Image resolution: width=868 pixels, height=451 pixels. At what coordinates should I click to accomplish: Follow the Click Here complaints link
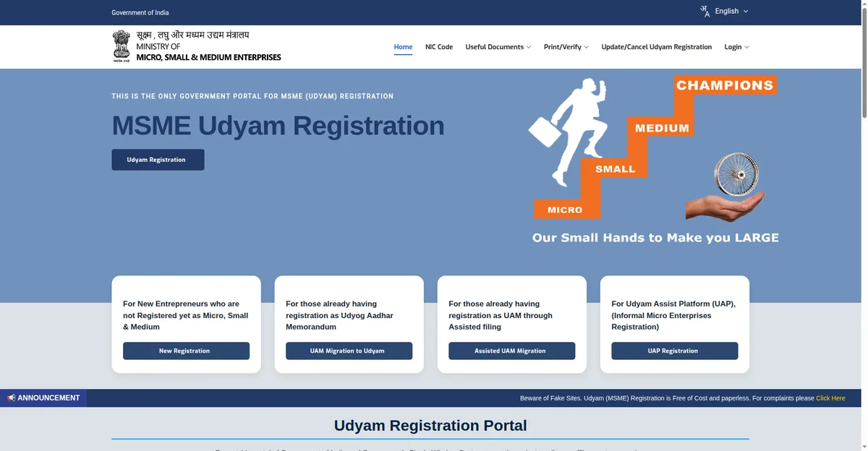[x=830, y=398]
